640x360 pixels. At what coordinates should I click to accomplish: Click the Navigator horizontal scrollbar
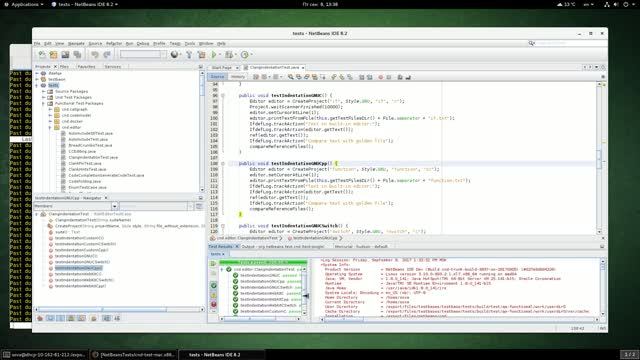[x=119, y=309]
